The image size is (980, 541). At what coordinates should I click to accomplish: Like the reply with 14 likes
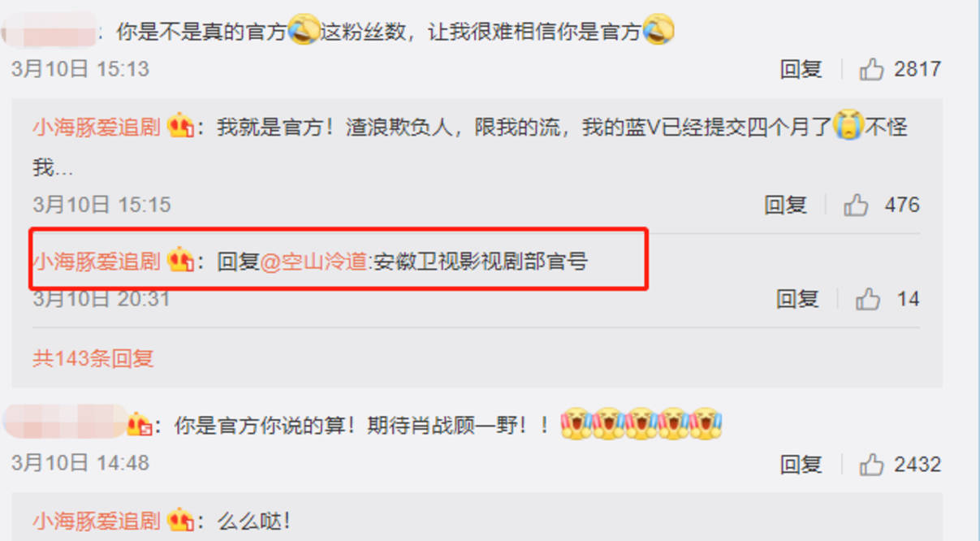(868, 299)
